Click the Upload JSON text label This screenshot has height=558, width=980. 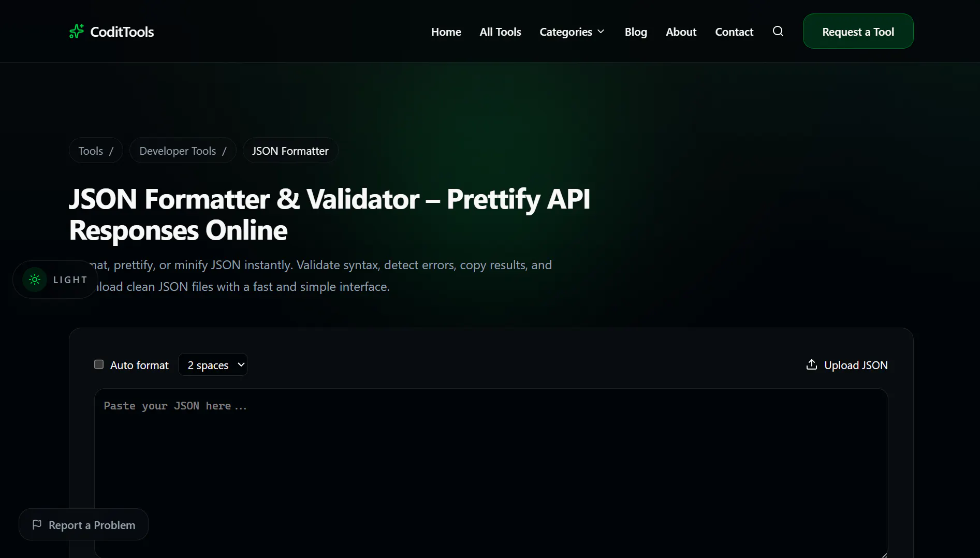(856, 365)
